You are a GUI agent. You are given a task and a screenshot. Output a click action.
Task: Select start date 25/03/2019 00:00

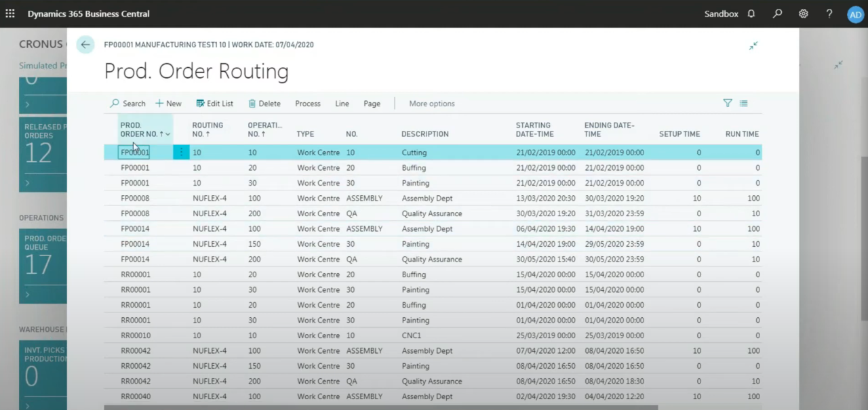click(x=546, y=335)
